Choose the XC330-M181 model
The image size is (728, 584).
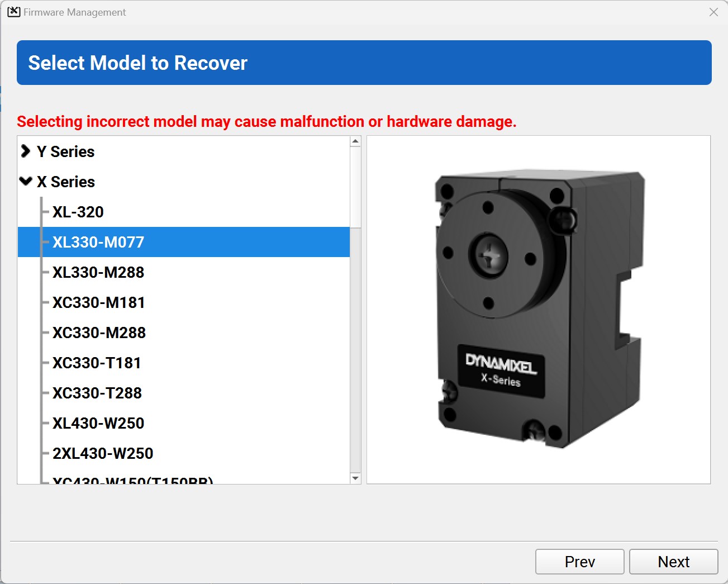99,302
